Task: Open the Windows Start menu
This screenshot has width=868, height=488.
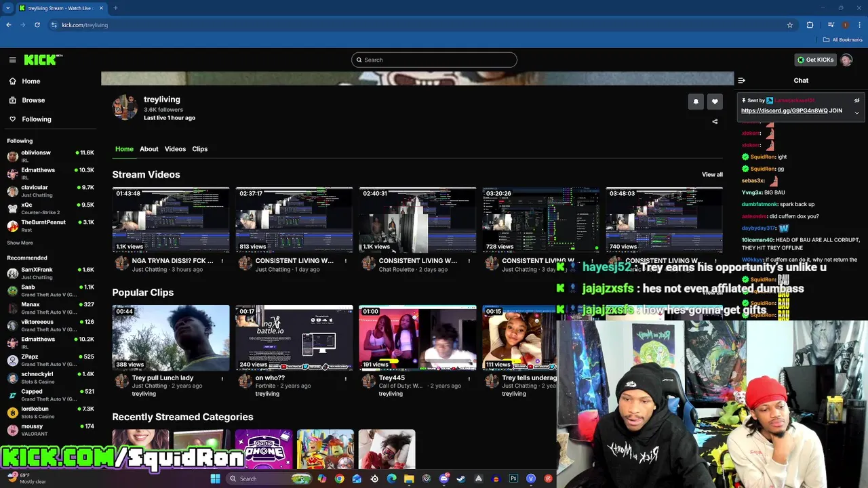Action: pyautogui.click(x=216, y=479)
